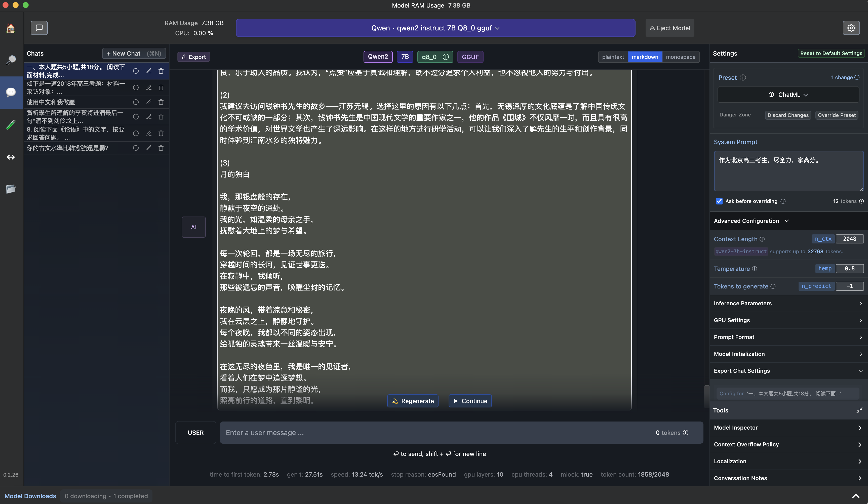Click the Regenerate button

pyautogui.click(x=413, y=401)
